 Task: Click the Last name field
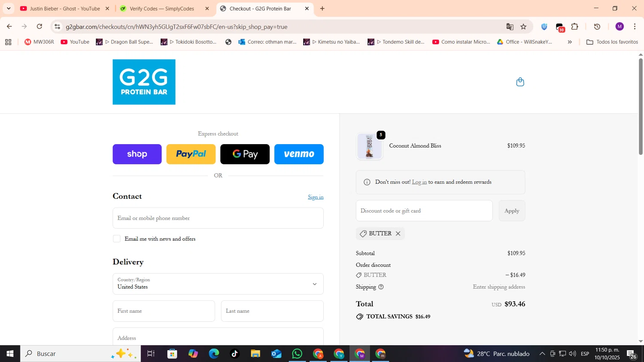(272, 311)
